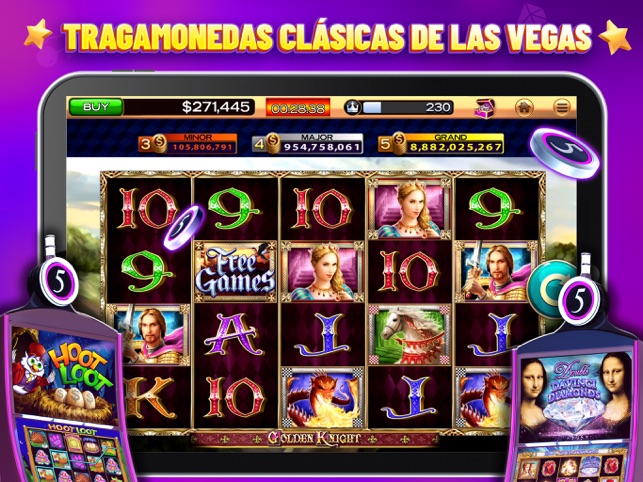
Task: Click the bonus countdown timer 00:28:38
Action: pos(298,108)
